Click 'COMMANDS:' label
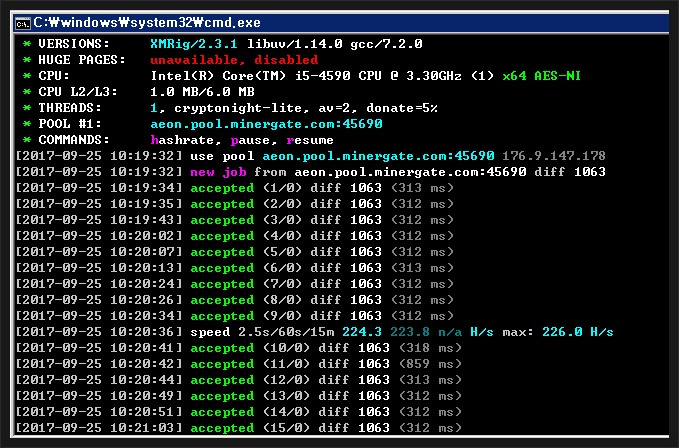 point(74,140)
